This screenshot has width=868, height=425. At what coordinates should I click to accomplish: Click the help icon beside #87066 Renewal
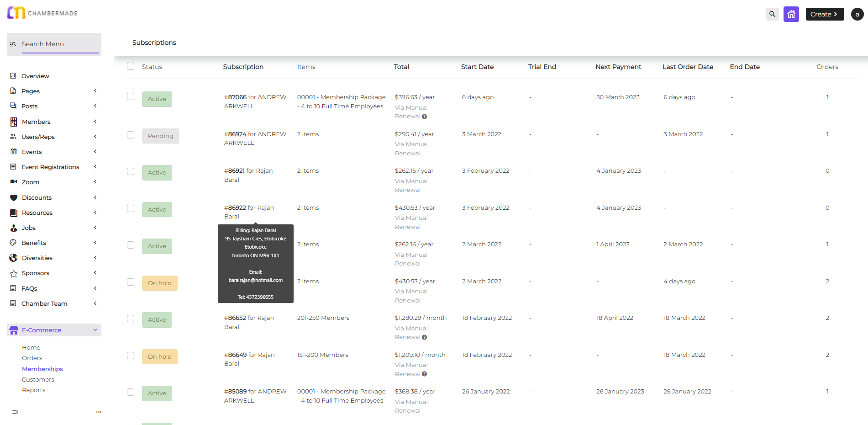click(424, 117)
